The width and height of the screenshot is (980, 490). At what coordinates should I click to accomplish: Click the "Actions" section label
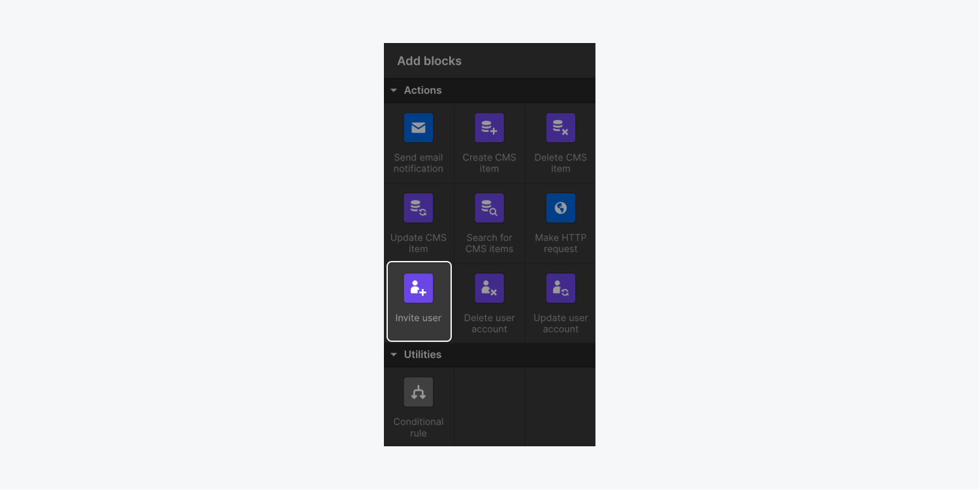[422, 91]
